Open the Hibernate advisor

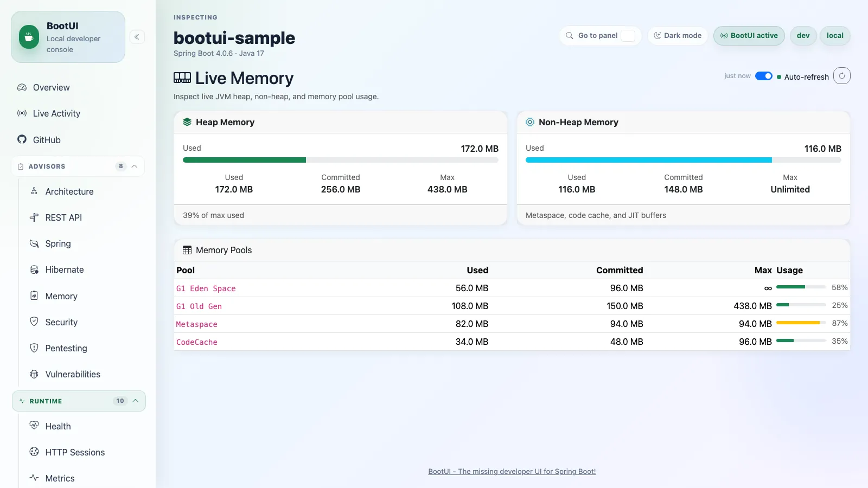click(x=85, y=269)
